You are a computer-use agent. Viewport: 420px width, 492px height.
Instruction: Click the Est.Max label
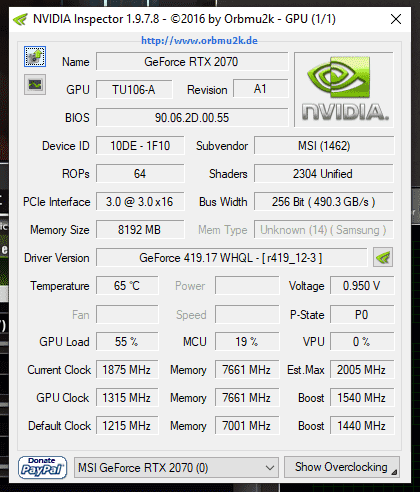pos(306,370)
